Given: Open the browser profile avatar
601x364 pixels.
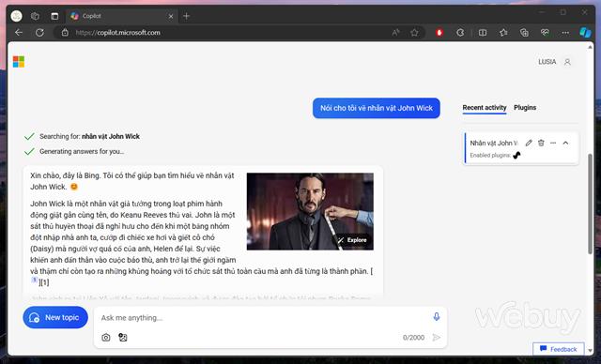Looking at the screenshot, I should [16, 16].
